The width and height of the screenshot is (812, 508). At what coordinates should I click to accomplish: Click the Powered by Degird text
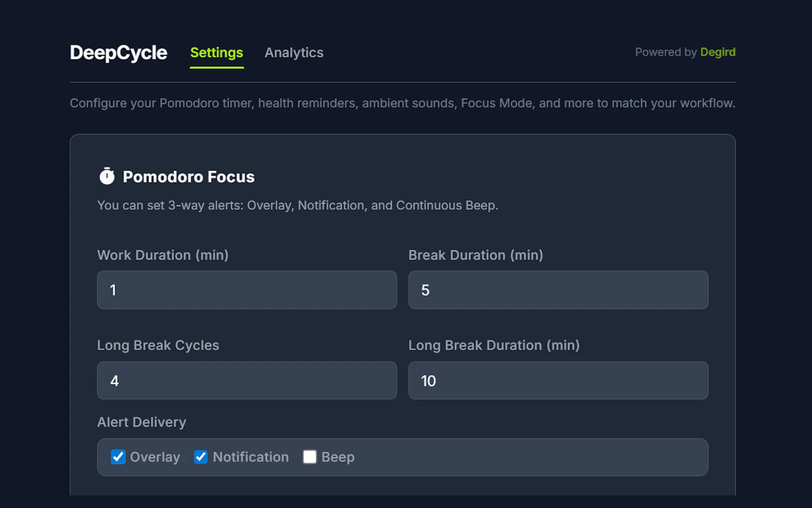point(665,52)
